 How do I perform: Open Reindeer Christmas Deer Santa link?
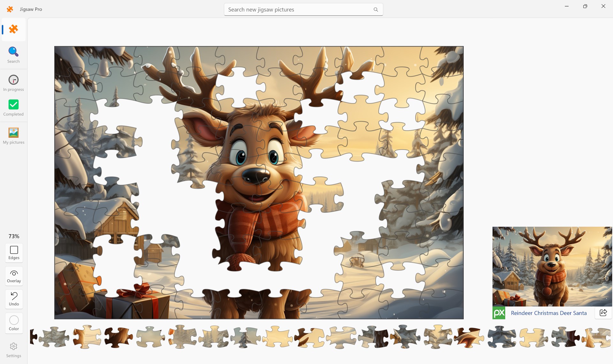point(549,313)
